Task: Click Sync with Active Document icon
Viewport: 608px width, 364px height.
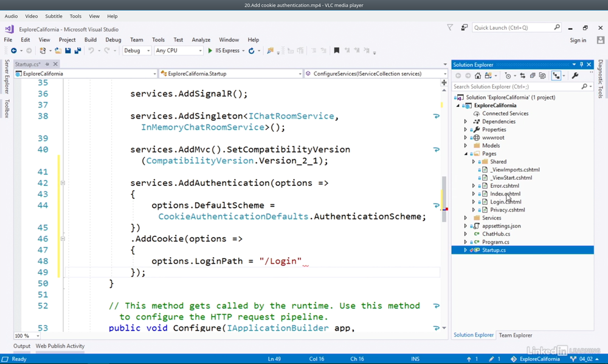Action: 523,76
